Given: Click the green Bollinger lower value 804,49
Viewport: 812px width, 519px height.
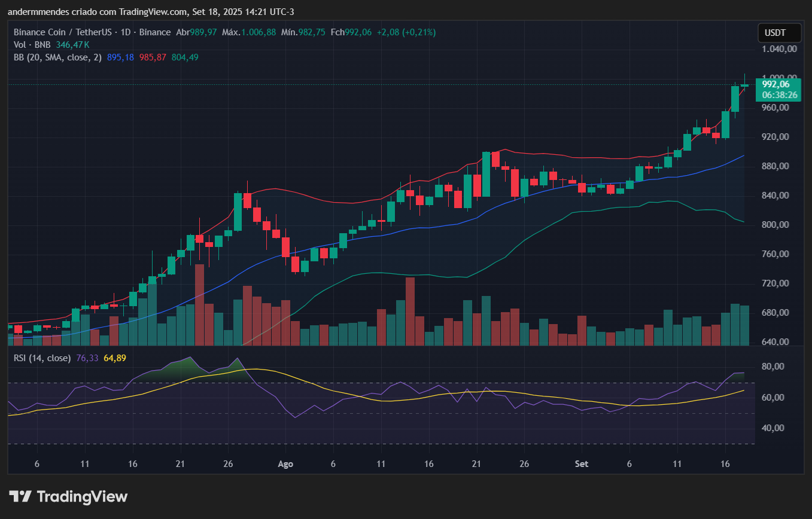Looking at the screenshot, I should (185, 57).
